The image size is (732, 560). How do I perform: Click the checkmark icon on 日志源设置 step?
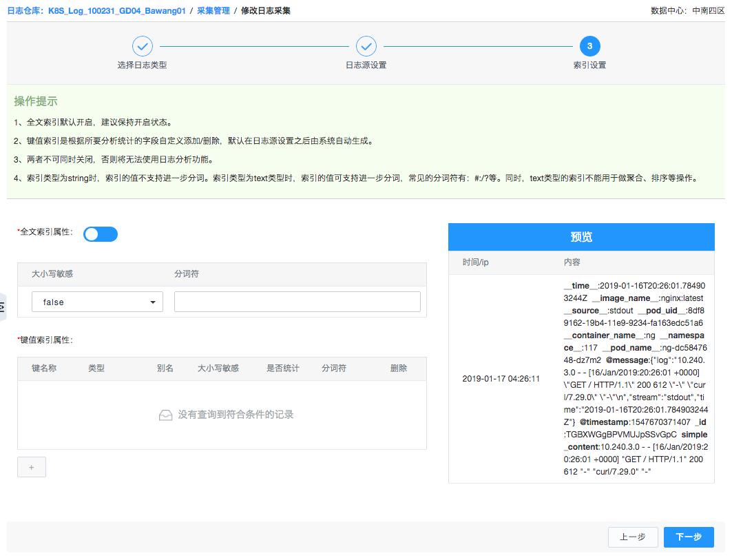(366, 46)
